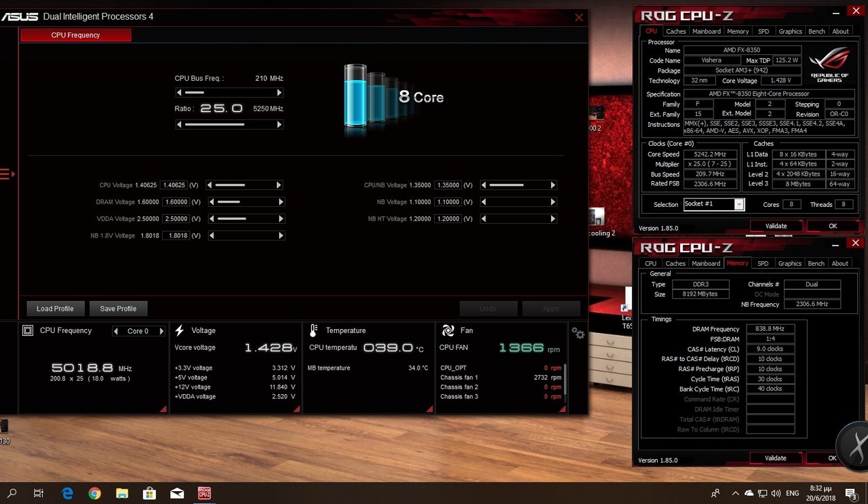Viewport: 868px width, 504px height.
Task: Open monitor settings gear icon
Action: coord(578,332)
